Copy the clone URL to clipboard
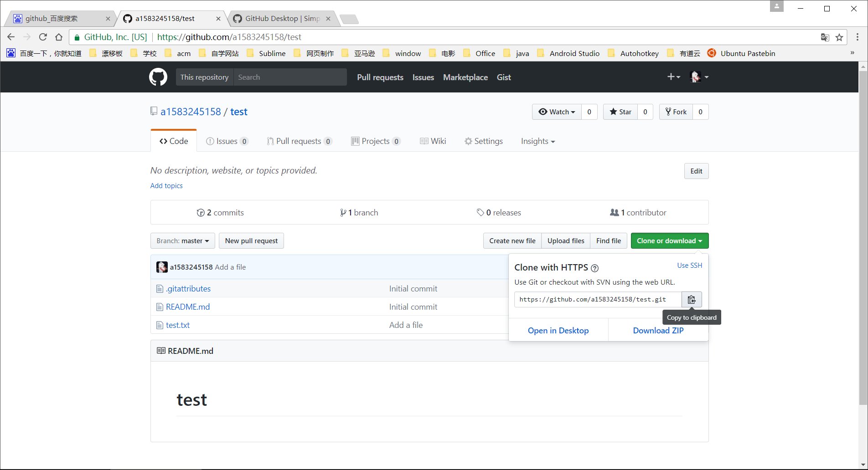Screen dimensions: 868x470 pos(692,299)
